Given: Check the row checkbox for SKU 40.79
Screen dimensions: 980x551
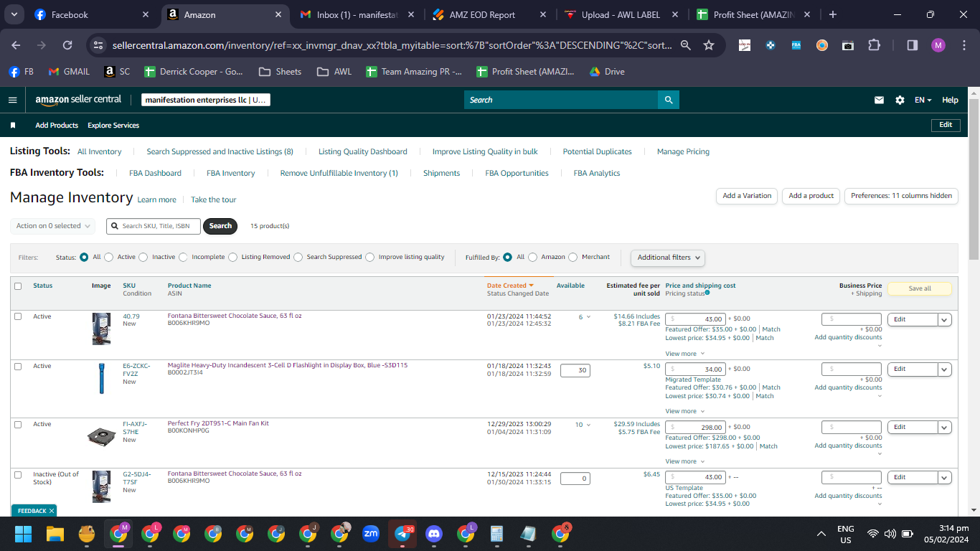Looking at the screenshot, I should 18,316.
